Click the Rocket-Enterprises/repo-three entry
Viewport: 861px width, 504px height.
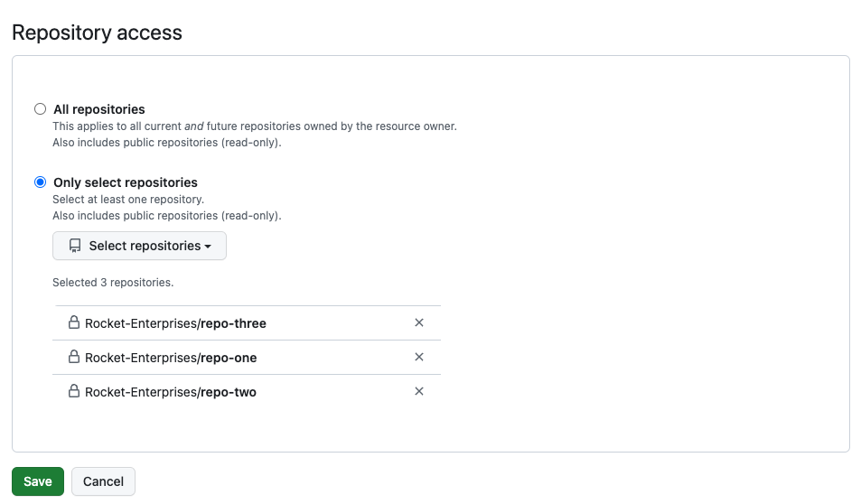coord(175,323)
